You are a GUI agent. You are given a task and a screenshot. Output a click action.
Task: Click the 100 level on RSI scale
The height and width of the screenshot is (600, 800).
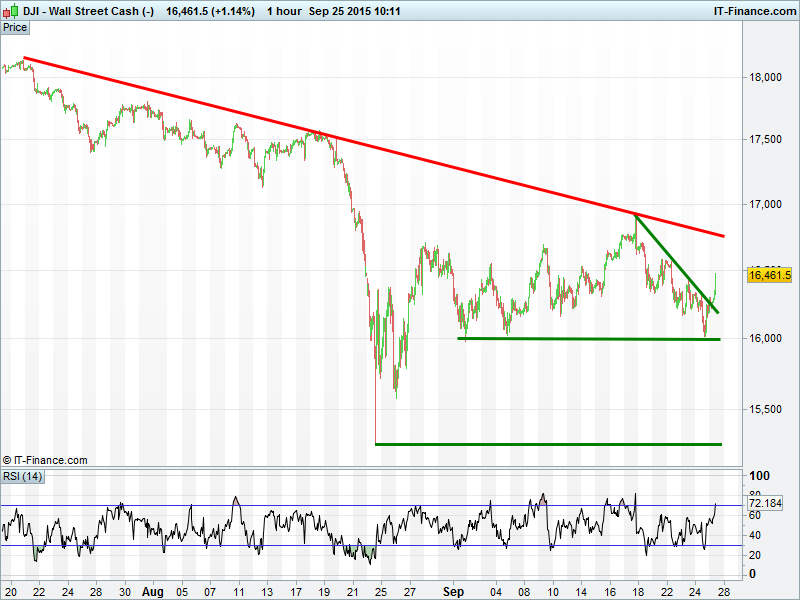(759, 476)
